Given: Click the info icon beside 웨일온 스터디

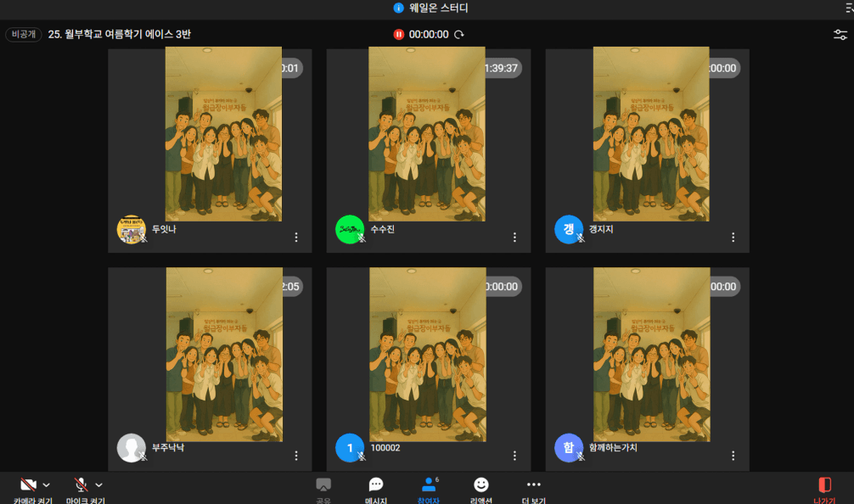Looking at the screenshot, I should 399,8.
